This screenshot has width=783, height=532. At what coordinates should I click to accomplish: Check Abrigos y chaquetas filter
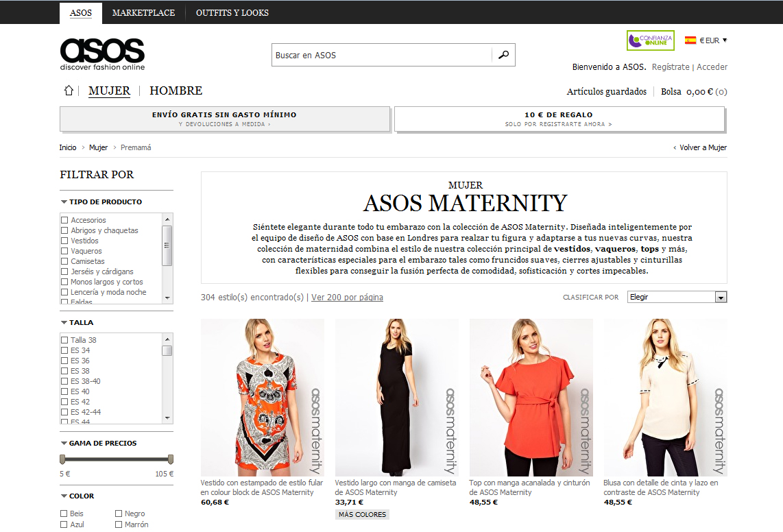pos(64,230)
